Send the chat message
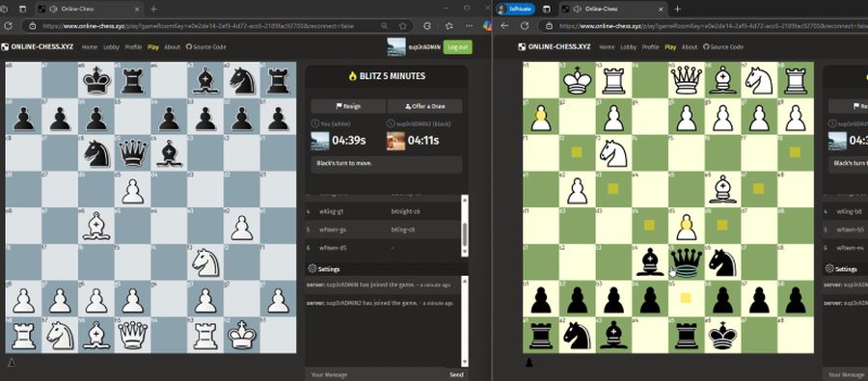Screen dimensions: 868x381 (457, 375)
